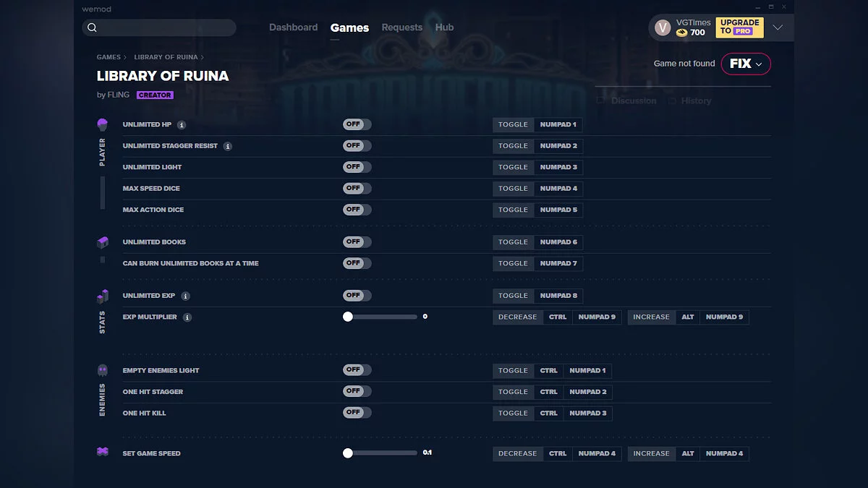Enable Max Speed Dice switch
This screenshot has height=488, width=868.
pos(357,188)
